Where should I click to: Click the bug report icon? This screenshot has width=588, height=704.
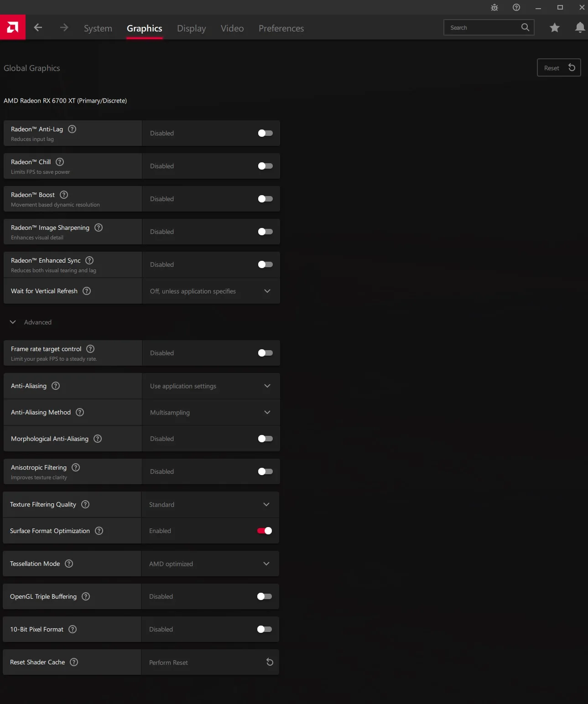pyautogui.click(x=494, y=7)
